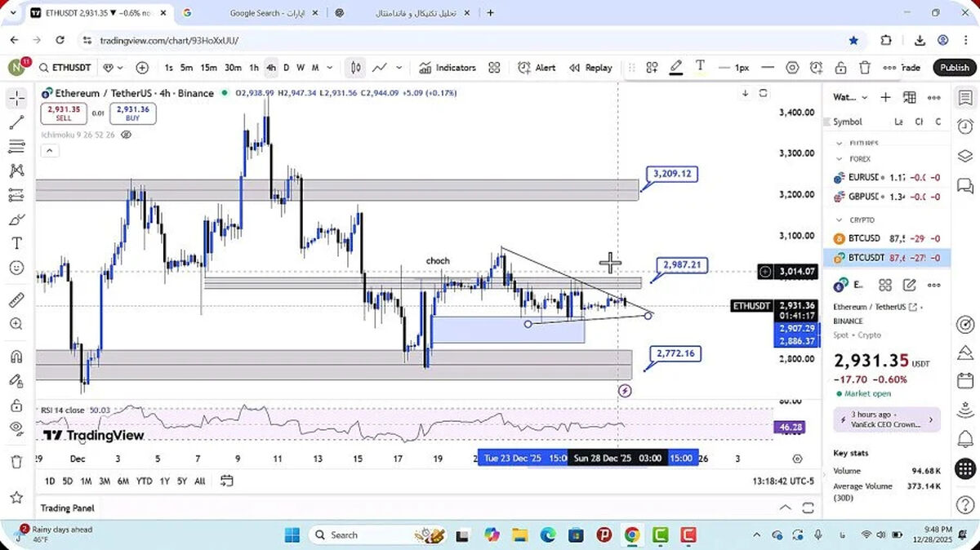The height and width of the screenshot is (550, 980).
Task: Open Chrome in the Windows taskbar
Action: [x=632, y=535]
